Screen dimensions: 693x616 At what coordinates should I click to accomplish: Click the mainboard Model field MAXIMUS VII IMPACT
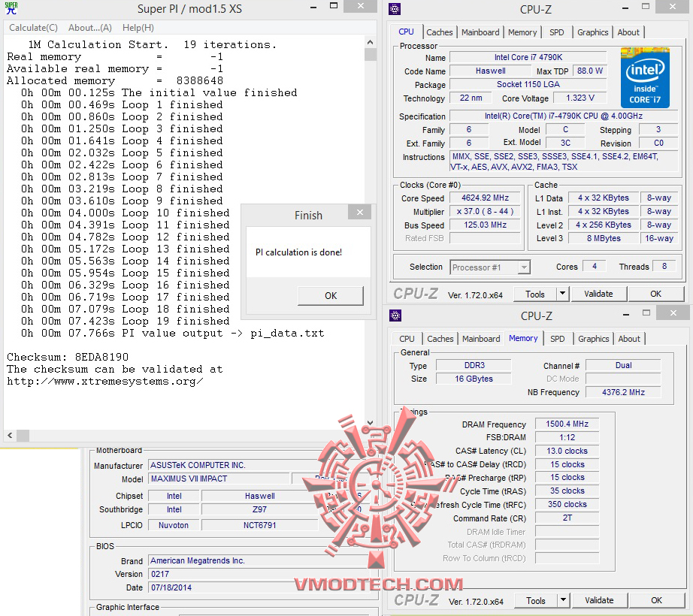pos(219,479)
